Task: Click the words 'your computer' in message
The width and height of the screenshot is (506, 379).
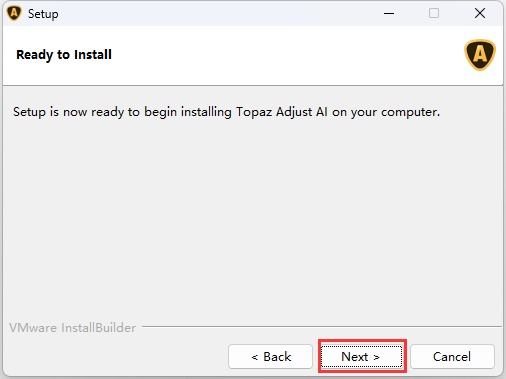Action: point(395,113)
